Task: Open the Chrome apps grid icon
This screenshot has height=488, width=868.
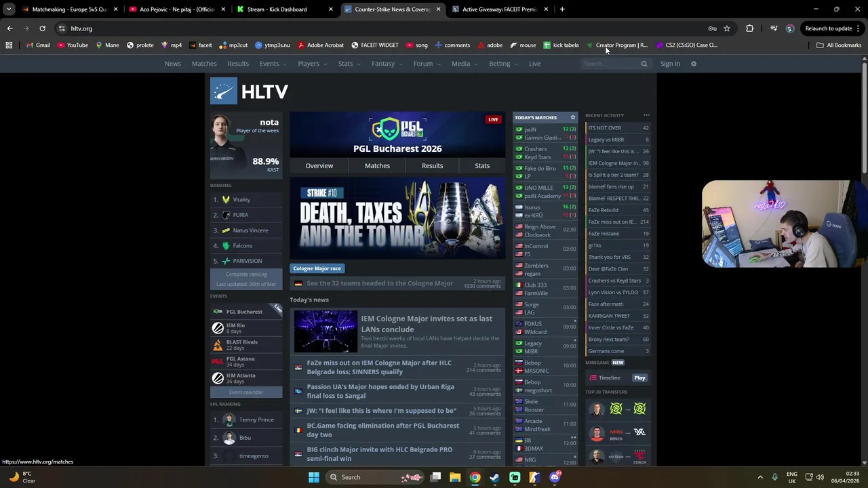Action: pyautogui.click(x=9, y=45)
